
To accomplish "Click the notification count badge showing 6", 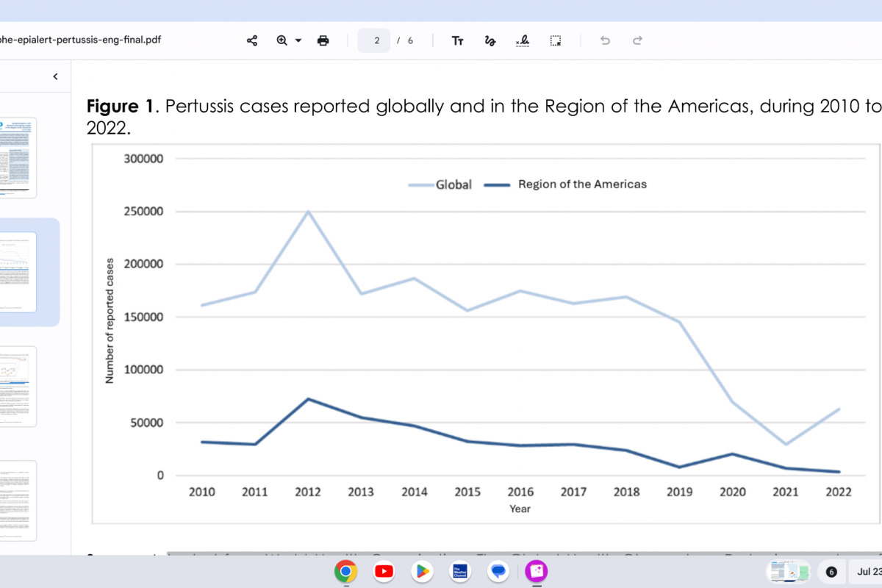I will (831, 572).
